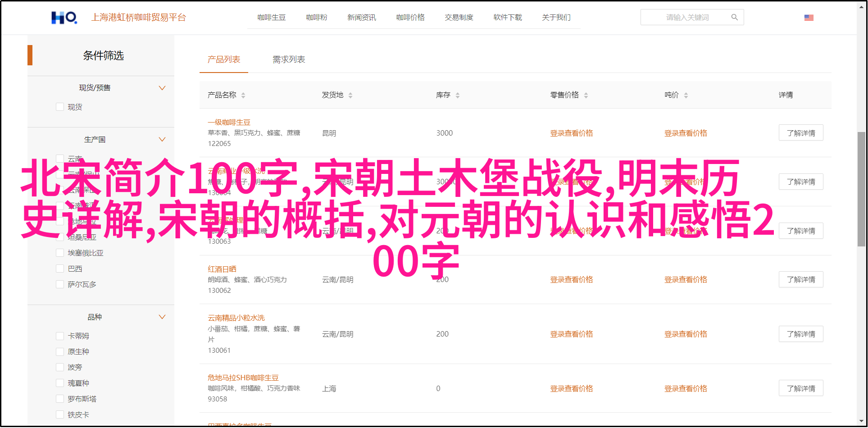Click 登录查看价格 ton price for 一级咖啡生豆
The height and width of the screenshot is (428, 868).
(686, 133)
